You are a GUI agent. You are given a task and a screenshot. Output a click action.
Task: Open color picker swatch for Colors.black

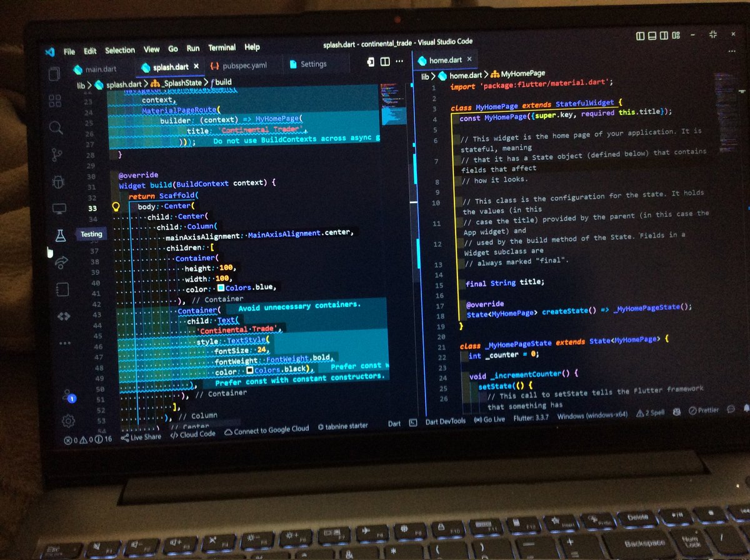[x=250, y=371]
